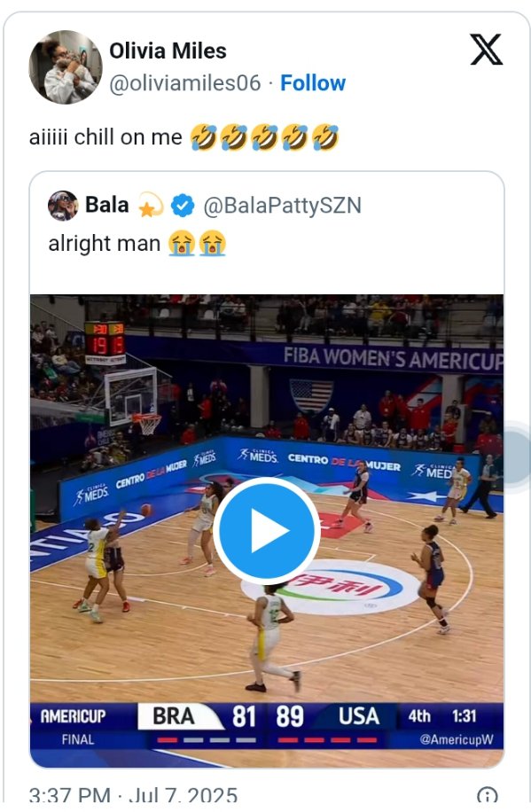
Task: Click the @AmericupW watermark in video
Action: (457, 739)
